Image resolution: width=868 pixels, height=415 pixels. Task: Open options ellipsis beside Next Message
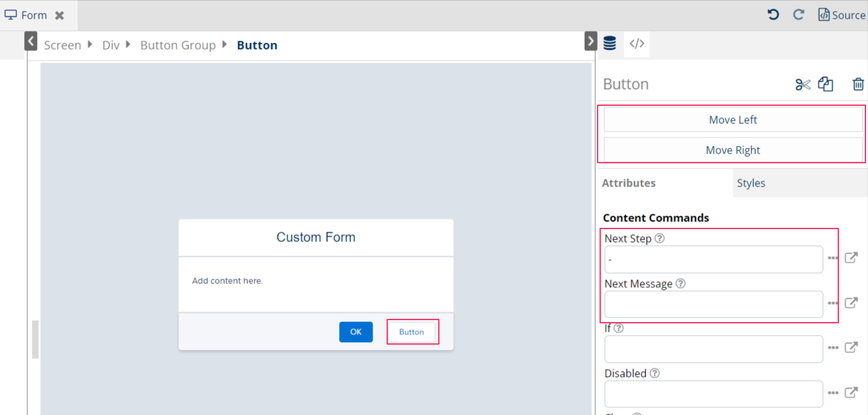coord(833,303)
